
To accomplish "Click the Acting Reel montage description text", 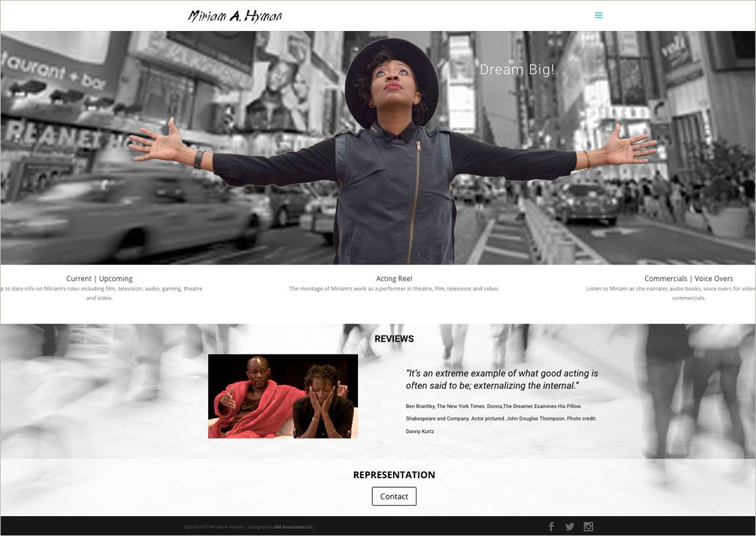I will pyautogui.click(x=394, y=289).
